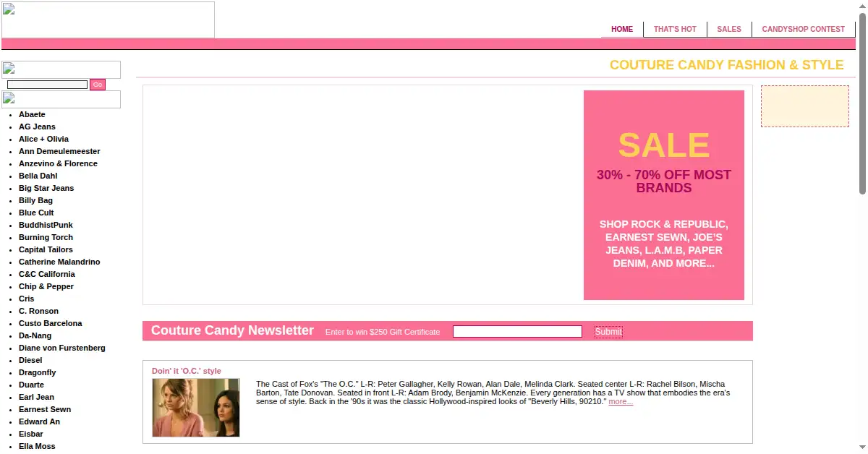
Task: Open Custo Barcelona brand page
Action: coord(50,323)
